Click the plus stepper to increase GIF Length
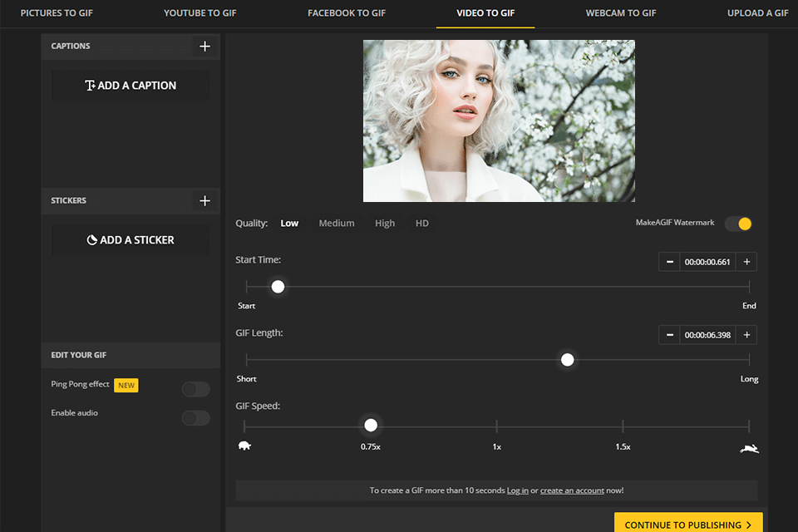The image size is (798, 532). click(x=746, y=334)
